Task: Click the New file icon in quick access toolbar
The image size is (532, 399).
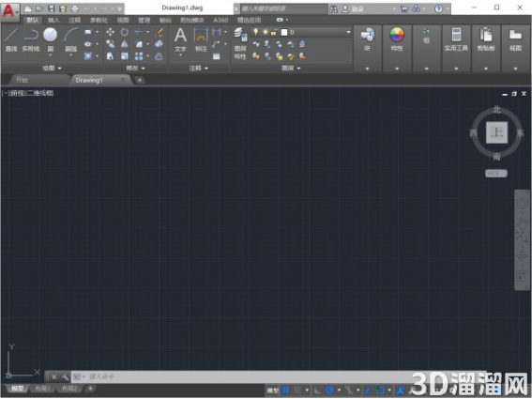Action: coord(28,8)
